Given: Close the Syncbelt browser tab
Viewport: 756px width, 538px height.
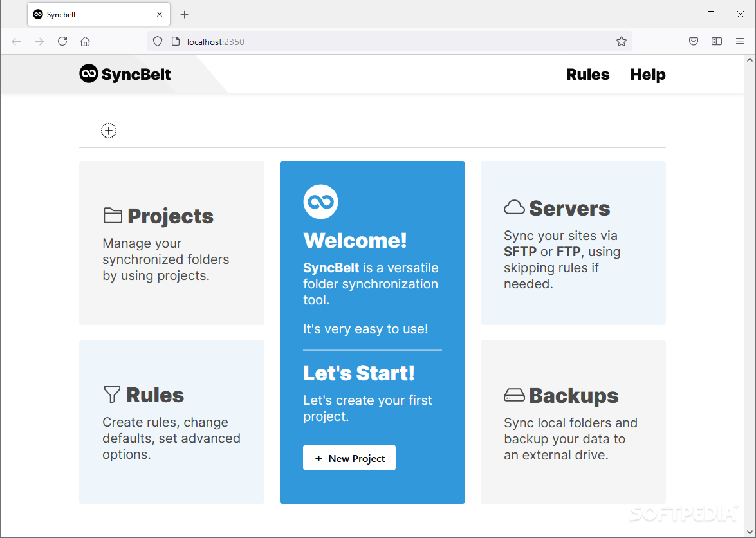Looking at the screenshot, I should tap(160, 14).
